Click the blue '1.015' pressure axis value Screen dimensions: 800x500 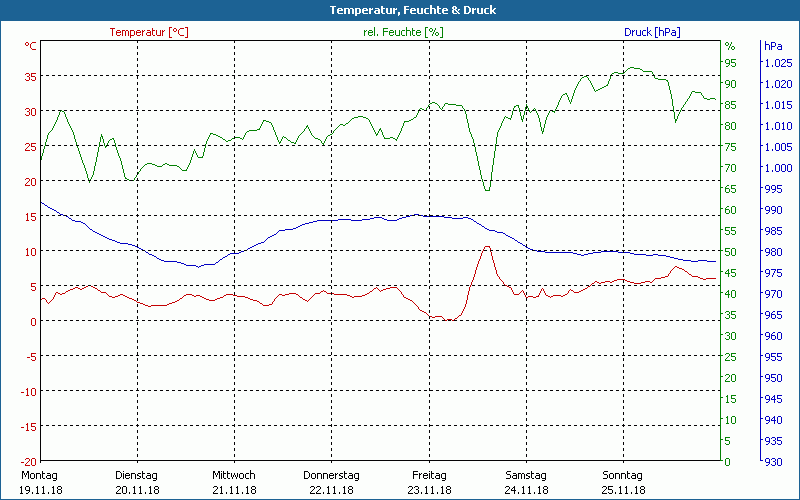[x=778, y=105]
